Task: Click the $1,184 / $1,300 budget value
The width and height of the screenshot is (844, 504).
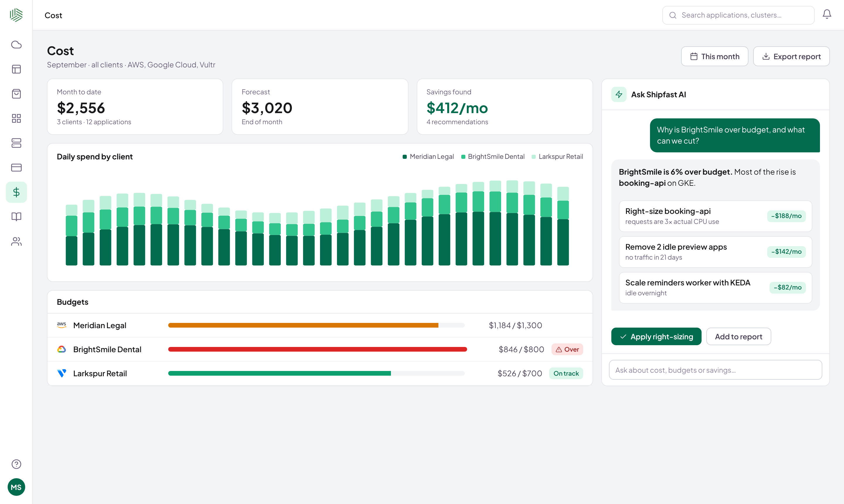Action: coord(515,325)
